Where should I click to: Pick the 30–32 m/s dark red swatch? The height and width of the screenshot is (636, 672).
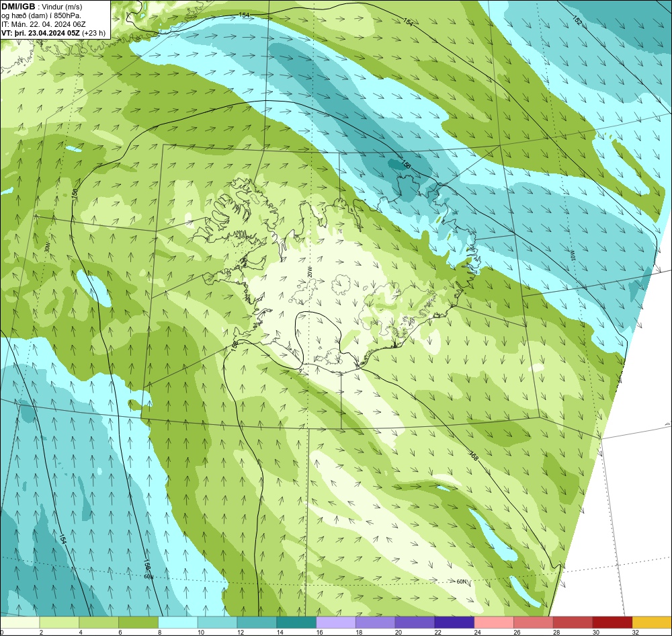point(612,623)
